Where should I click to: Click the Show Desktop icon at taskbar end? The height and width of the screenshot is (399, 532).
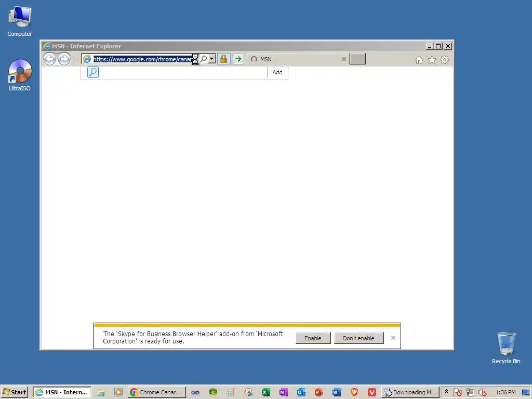pyautogui.click(x=526, y=393)
